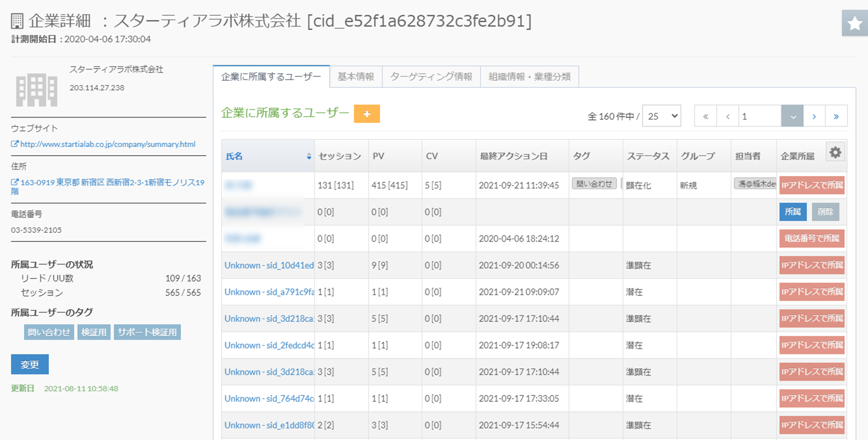
Task: Click IPアドレスで所属 for sid_2fedcd4c row
Action: coord(812,345)
